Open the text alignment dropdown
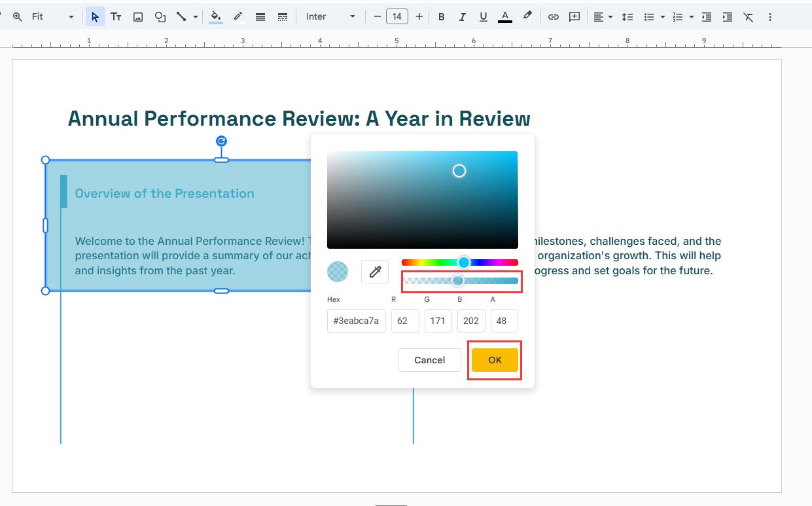Viewport: 812px width, 506px height. tap(603, 17)
